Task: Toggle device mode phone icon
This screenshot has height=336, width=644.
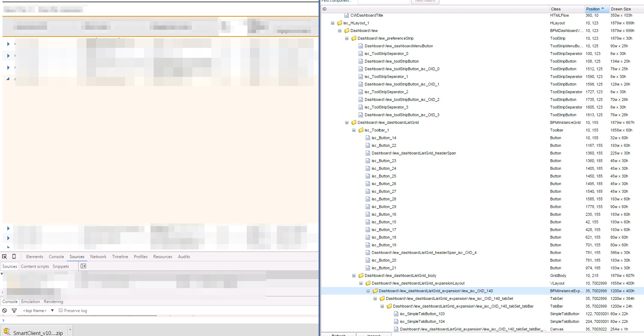Action: (x=14, y=257)
